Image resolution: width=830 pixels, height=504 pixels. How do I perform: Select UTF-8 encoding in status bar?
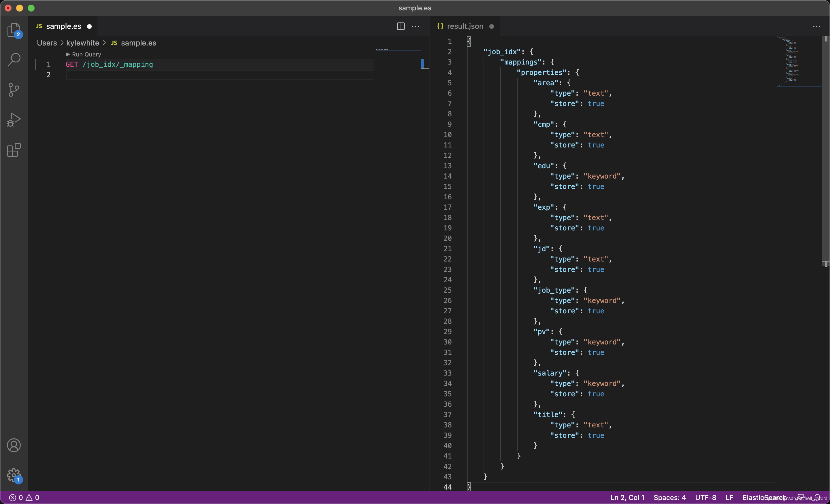tap(705, 497)
